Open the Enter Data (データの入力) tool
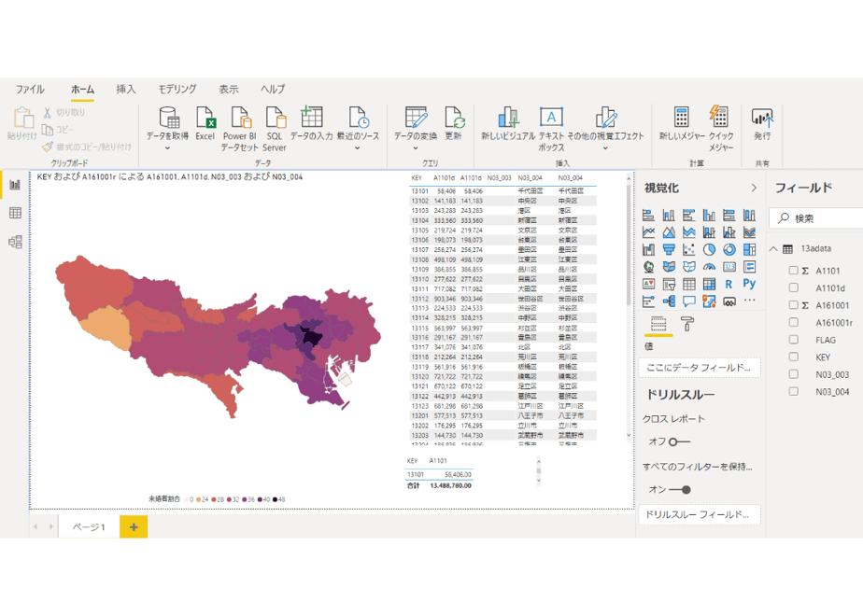The image size is (863, 616). coord(312,124)
